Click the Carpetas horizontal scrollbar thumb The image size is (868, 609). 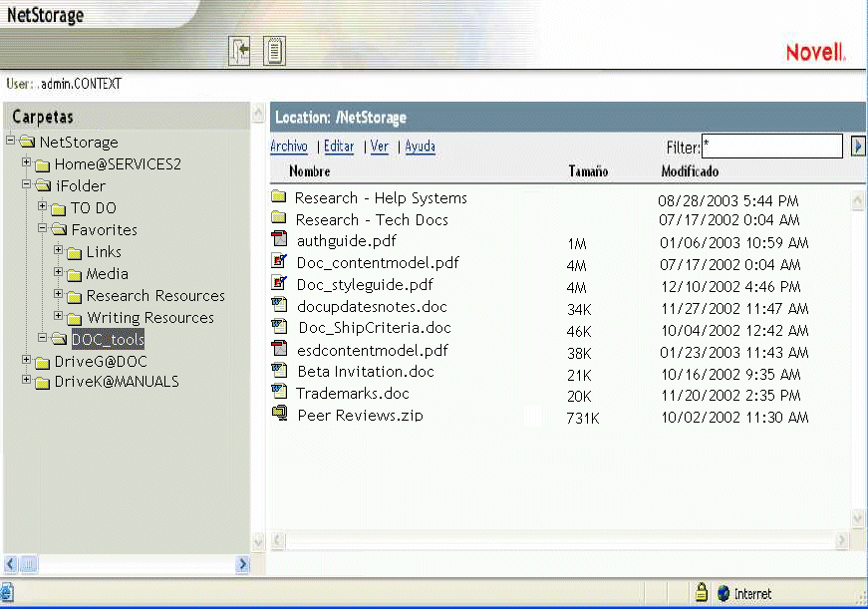[x=29, y=564]
